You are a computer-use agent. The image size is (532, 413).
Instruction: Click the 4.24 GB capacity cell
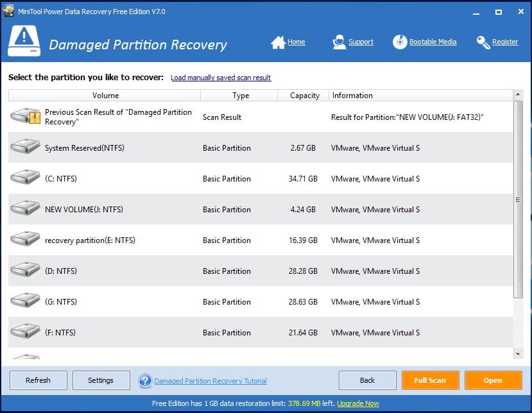[x=303, y=210]
